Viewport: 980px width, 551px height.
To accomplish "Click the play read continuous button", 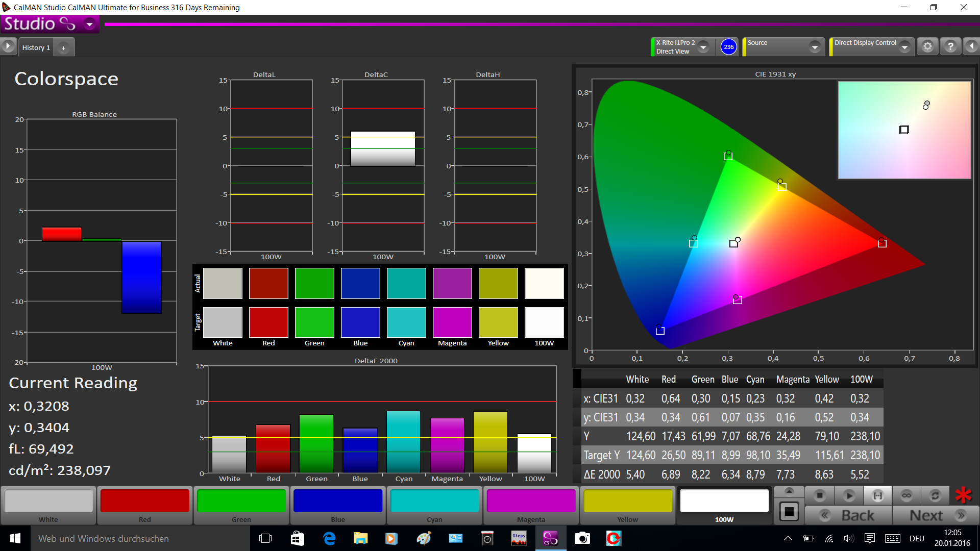I will 849,495.
